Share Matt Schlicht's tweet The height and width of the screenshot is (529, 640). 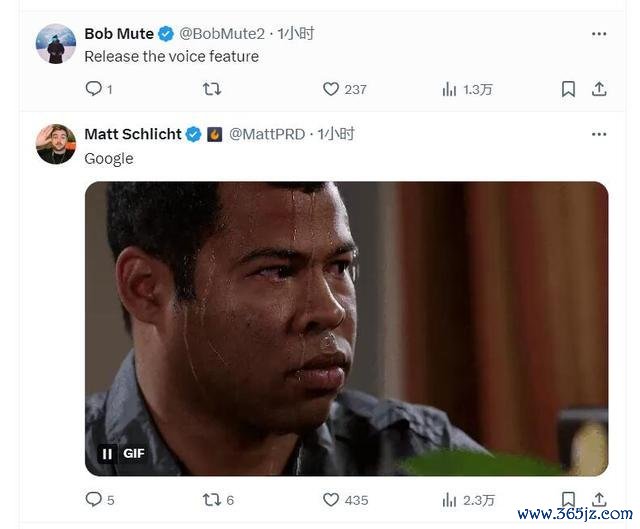coord(599,499)
